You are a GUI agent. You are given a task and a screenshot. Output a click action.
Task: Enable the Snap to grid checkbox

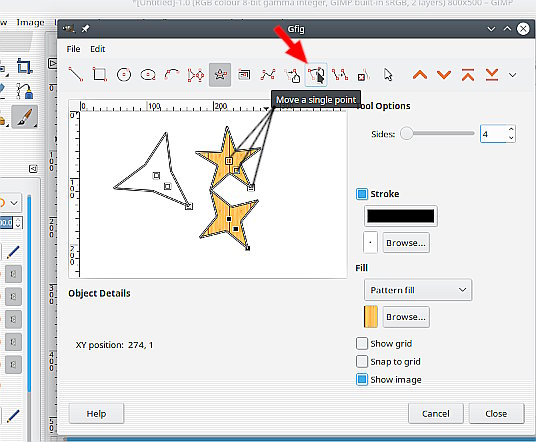(x=362, y=361)
